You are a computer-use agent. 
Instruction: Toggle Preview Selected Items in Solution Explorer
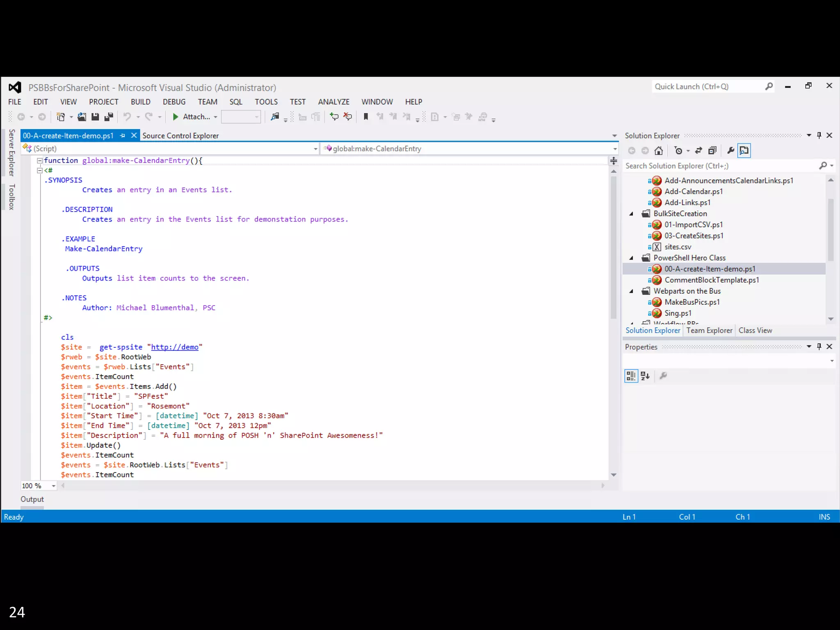click(x=744, y=151)
